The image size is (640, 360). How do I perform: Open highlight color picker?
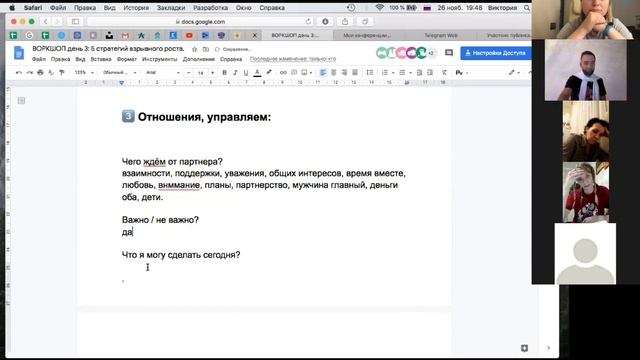[269, 73]
